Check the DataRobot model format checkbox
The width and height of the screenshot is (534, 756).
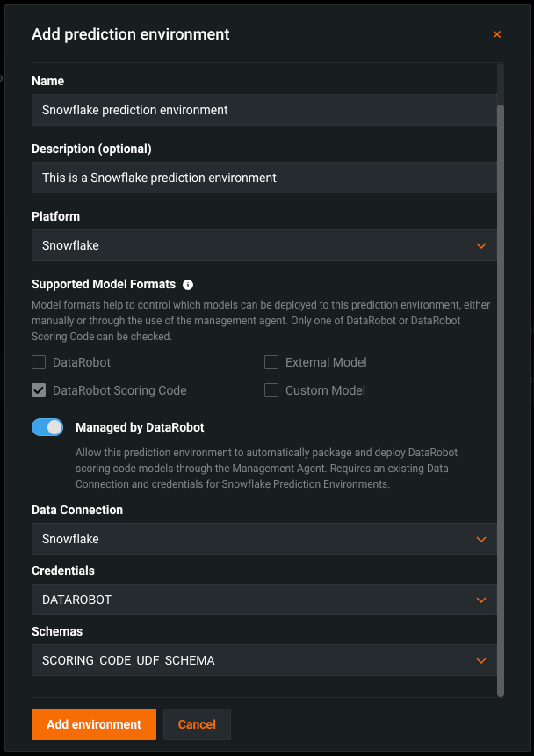pos(39,362)
